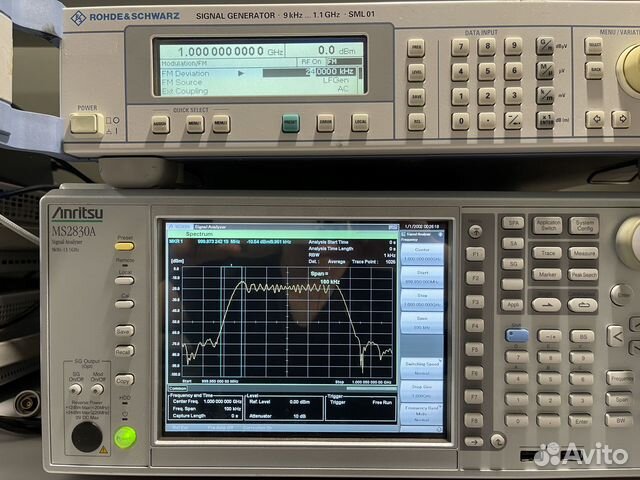Image resolution: width=640 pixels, height=480 pixels.
Task: Push the SELECT key on the signal generator
Action: point(593,46)
